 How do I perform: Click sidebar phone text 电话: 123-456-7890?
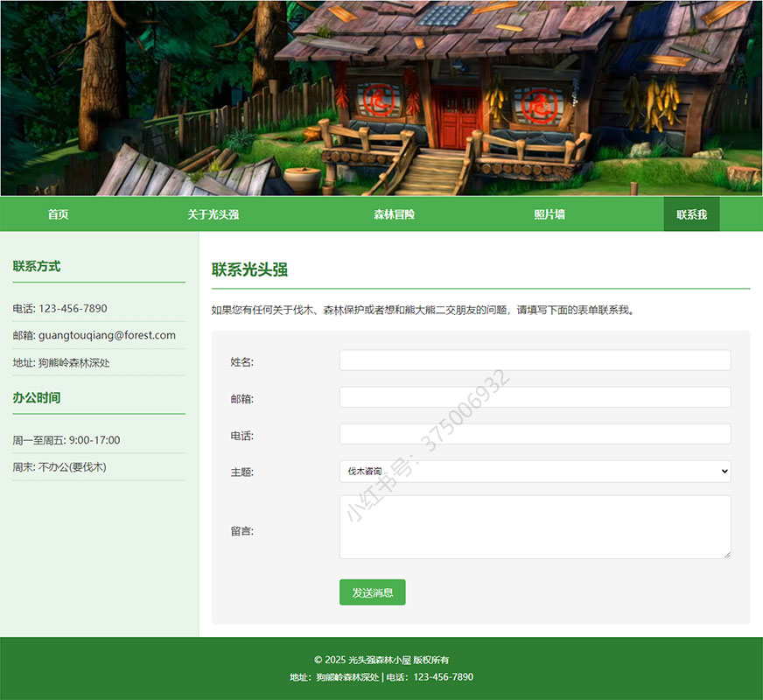59,308
